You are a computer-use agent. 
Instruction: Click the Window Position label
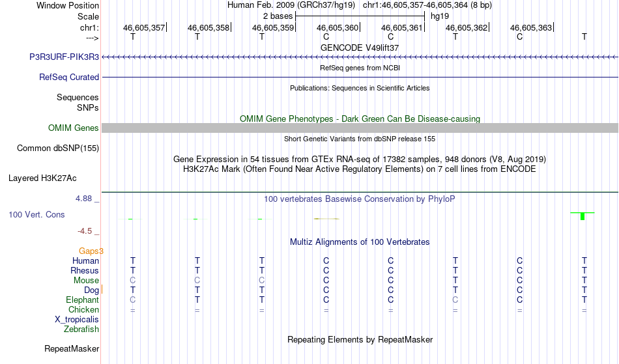[x=68, y=5]
